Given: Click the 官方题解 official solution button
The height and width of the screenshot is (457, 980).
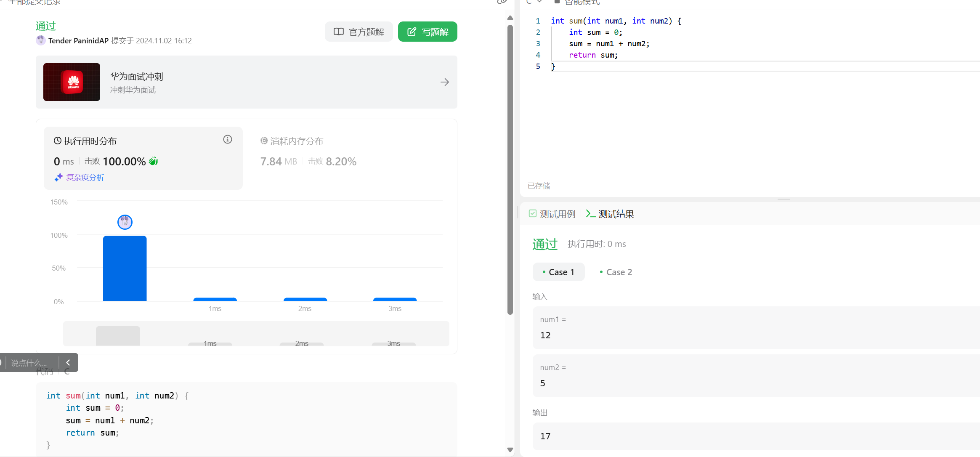Looking at the screenshot, I should coord(359,32).
